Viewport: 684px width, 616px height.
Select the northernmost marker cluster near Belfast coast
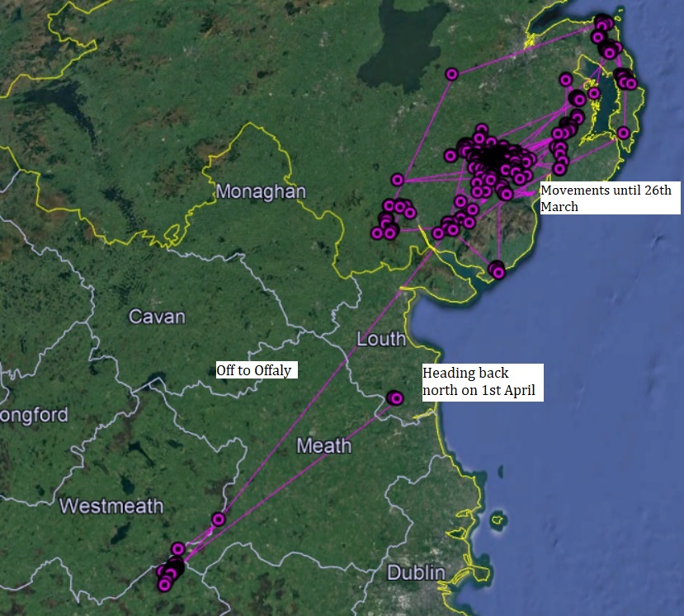(602, 23)
